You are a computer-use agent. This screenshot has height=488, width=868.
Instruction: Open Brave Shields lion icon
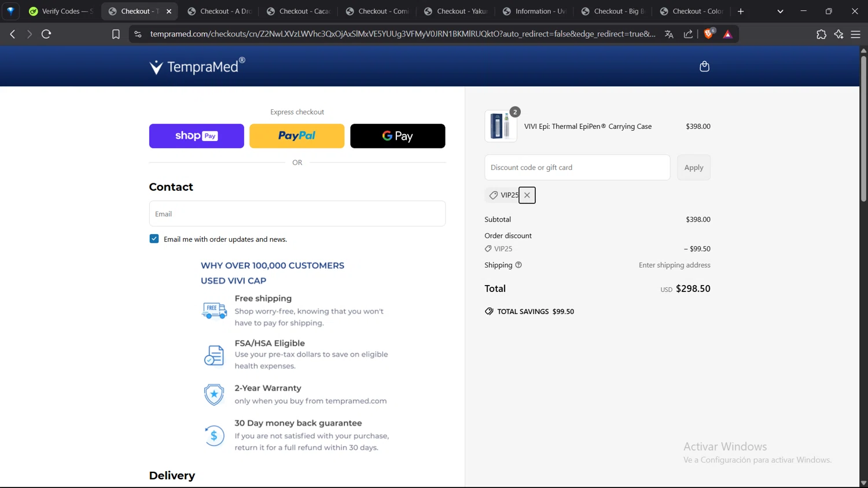coord(709,34)
